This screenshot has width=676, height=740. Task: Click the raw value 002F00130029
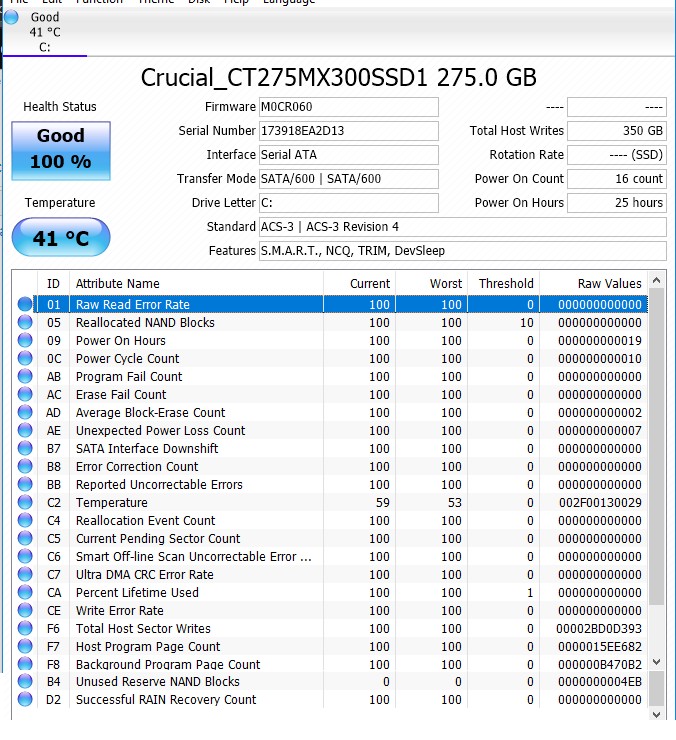[600, 503]
